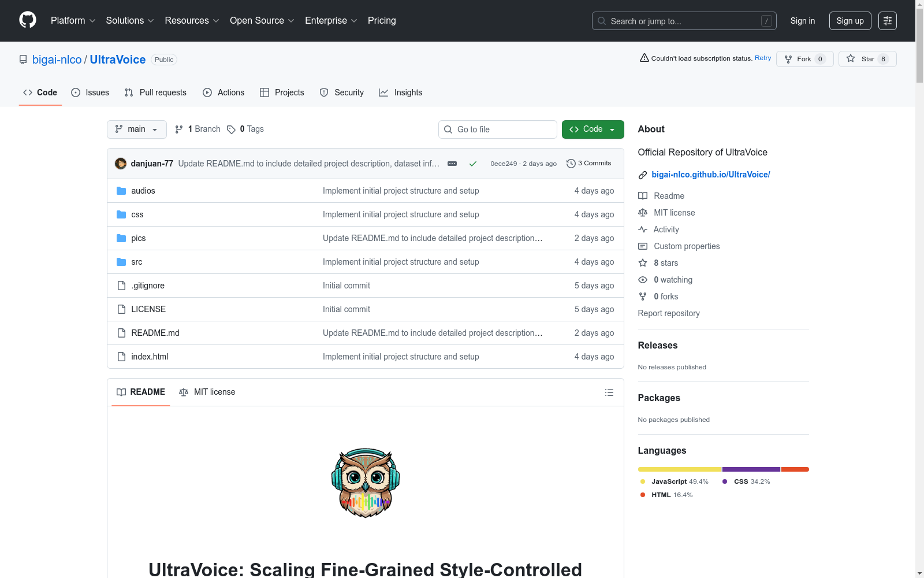Viewport: 924px width, 578px height.
Task: Click the Custom properties link
Action: tap(687, 246)
